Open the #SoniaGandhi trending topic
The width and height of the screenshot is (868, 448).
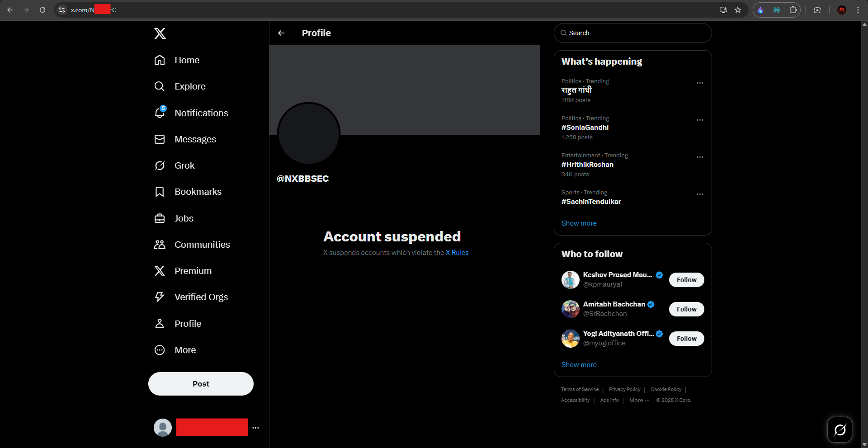585,127
